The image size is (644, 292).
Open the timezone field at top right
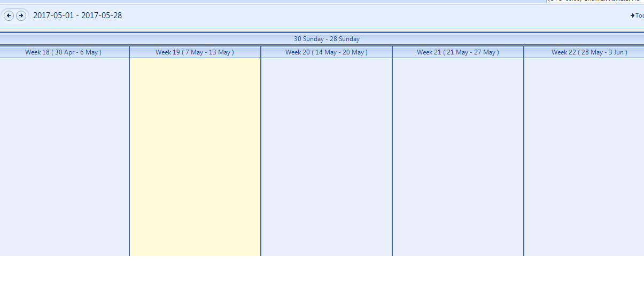(595, 1)
